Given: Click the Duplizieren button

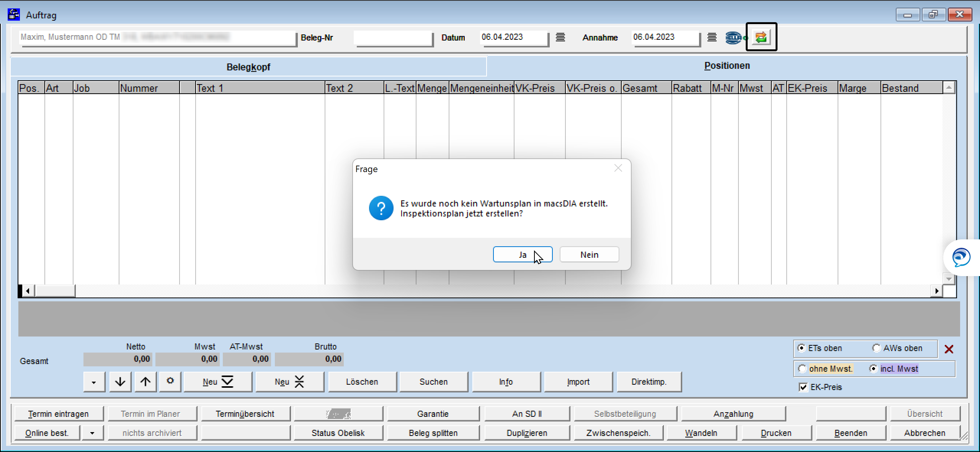Looking at the screenshot, I should coord(527,433).
